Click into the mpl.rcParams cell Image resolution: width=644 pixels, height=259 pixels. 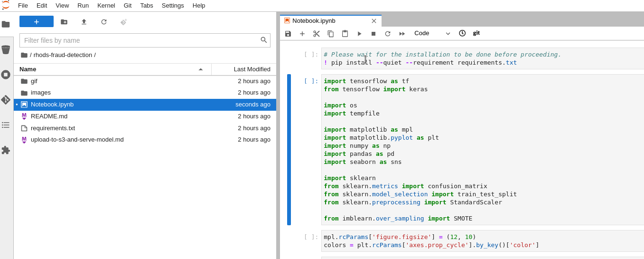click(x=483, y=241)
